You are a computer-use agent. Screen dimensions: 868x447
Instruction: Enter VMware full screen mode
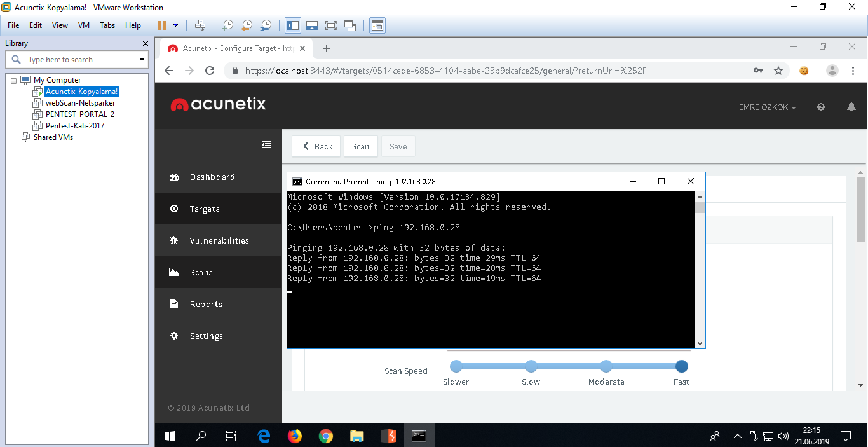click(330, 25)
